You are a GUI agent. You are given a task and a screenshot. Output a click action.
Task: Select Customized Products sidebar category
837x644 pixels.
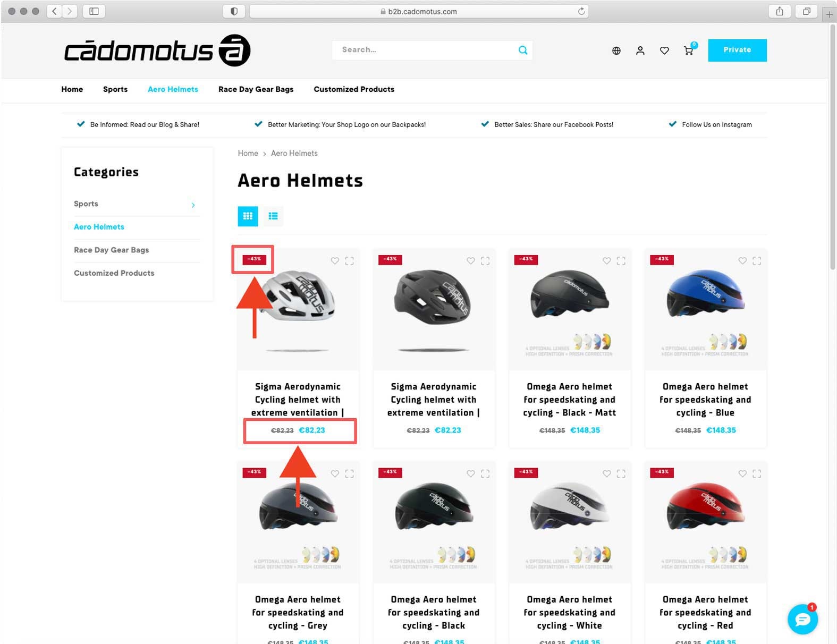(114, 273)
